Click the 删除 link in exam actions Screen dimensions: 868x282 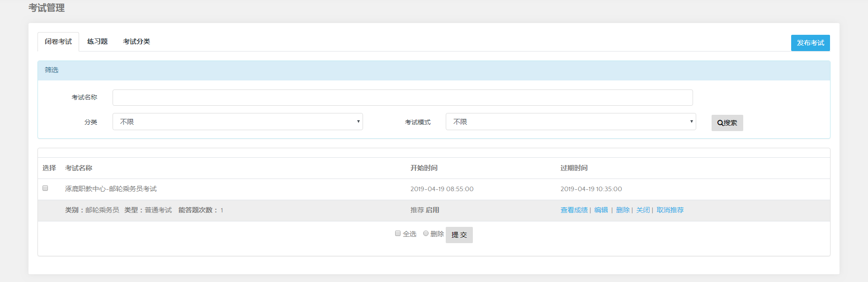pyautogui.click(x=623, y=210)
